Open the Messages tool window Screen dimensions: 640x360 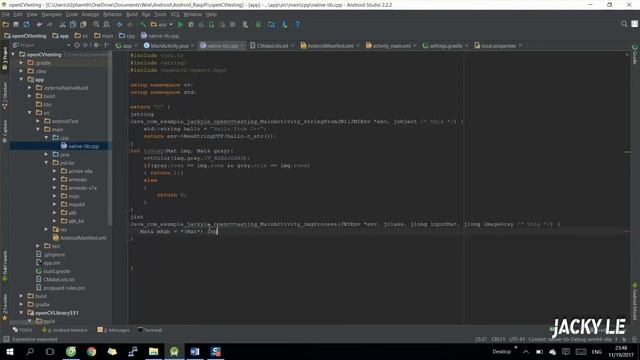click(x=113, y=330)
